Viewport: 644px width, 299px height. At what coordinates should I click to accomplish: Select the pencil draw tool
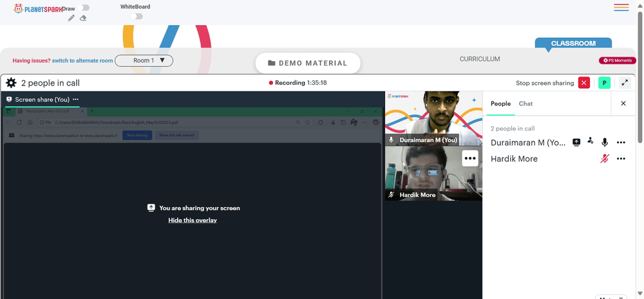[71, 18]
